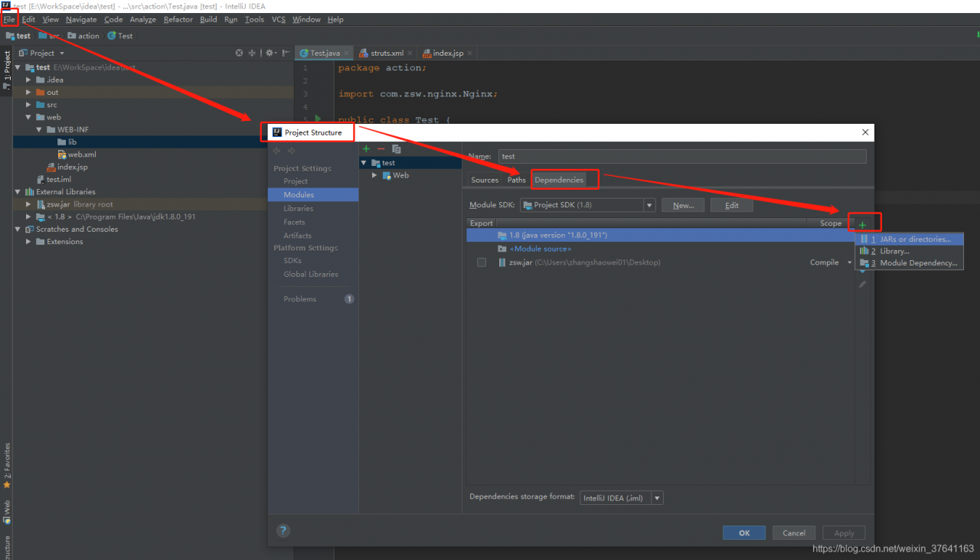Screen dimensions: 980x560
Task: Switch to the Sources tab
Action: [x=485, y=180]
